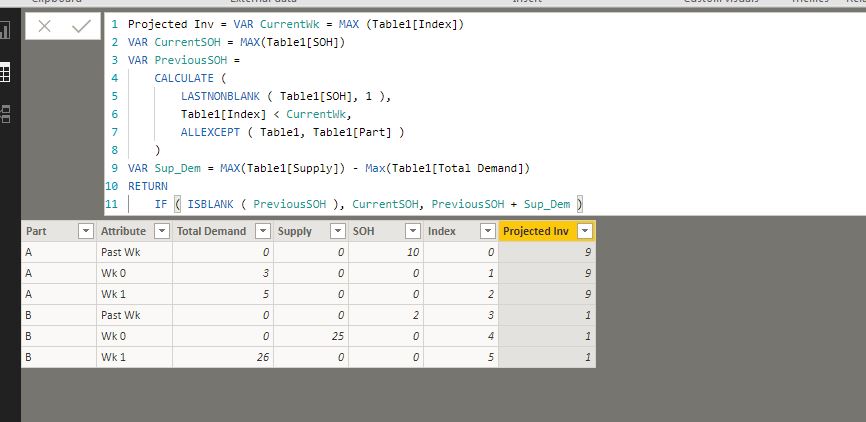Click the IF ISBLANK line in formula
Screen dimensions: 866x422
(369, 204)
